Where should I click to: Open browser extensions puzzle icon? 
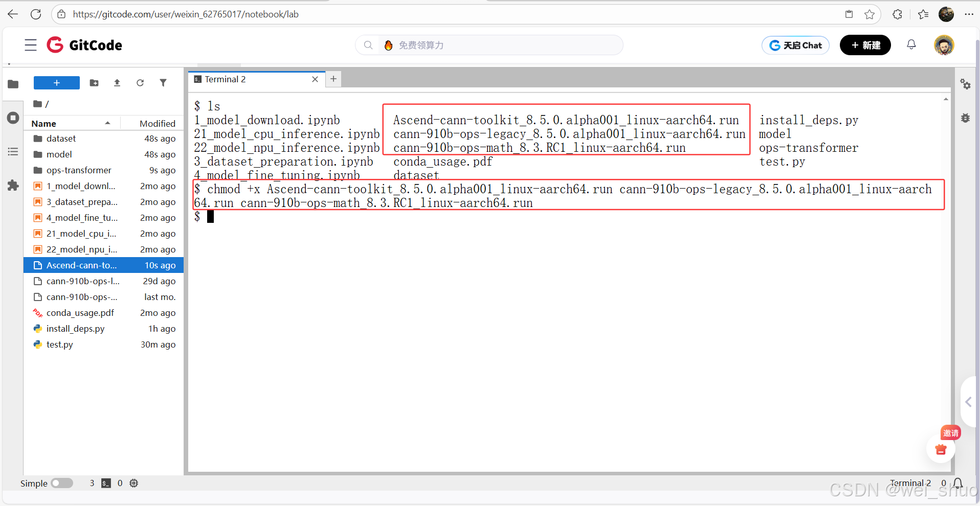point(897,14)
